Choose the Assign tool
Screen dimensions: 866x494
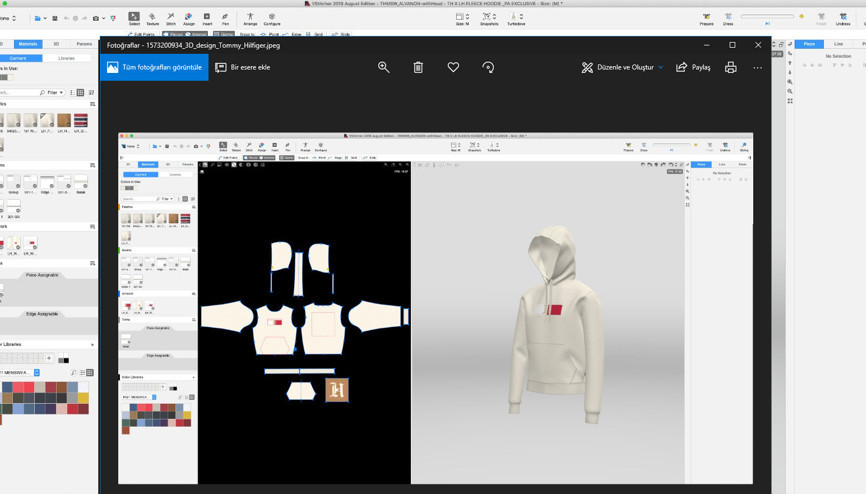click(x=189, y=18)
